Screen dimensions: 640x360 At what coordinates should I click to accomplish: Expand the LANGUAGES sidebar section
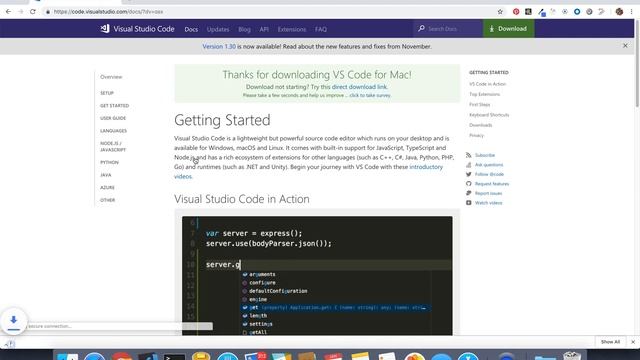tap(113, 131)
